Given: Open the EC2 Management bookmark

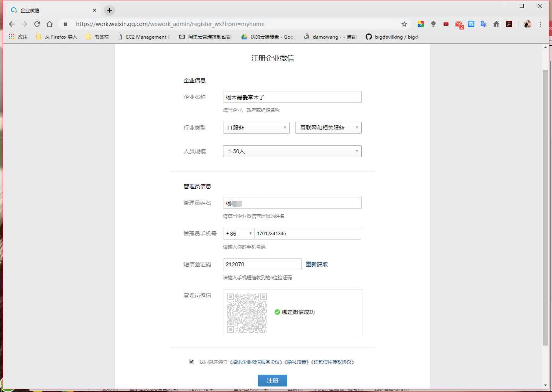Looking at the screenshot, I should tap(144, 37).
